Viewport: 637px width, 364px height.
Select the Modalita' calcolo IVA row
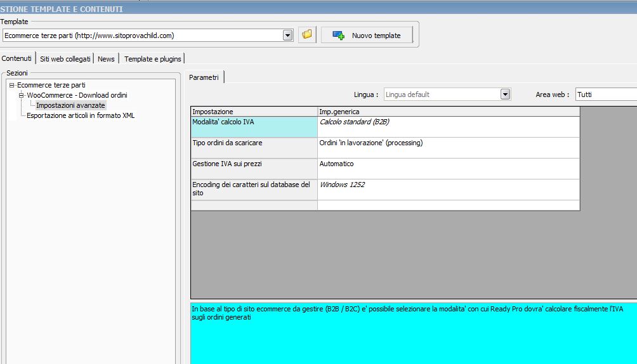tap(254, 127)
